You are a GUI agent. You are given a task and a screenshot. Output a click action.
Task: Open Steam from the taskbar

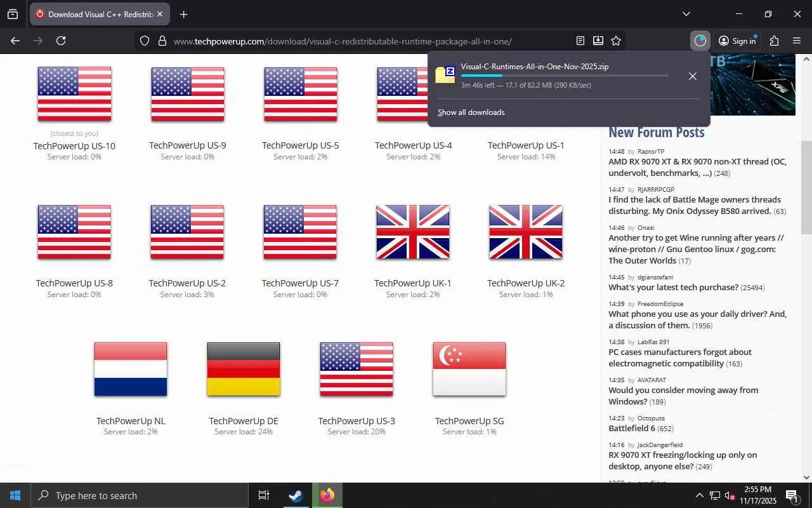click(x=296, y=495)
